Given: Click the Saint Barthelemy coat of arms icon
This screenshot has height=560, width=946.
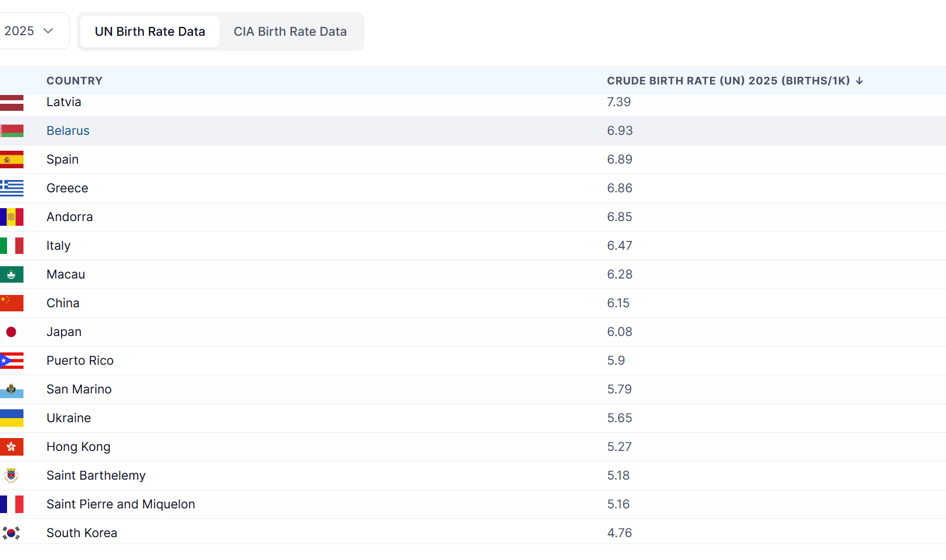Looking at the screenshot, I should point(11,476).
